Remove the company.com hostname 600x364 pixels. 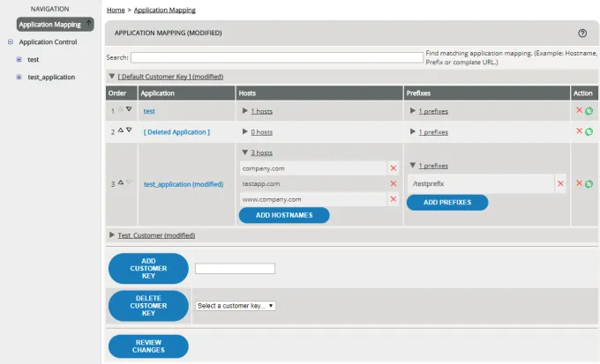click(x=393, y=168)
